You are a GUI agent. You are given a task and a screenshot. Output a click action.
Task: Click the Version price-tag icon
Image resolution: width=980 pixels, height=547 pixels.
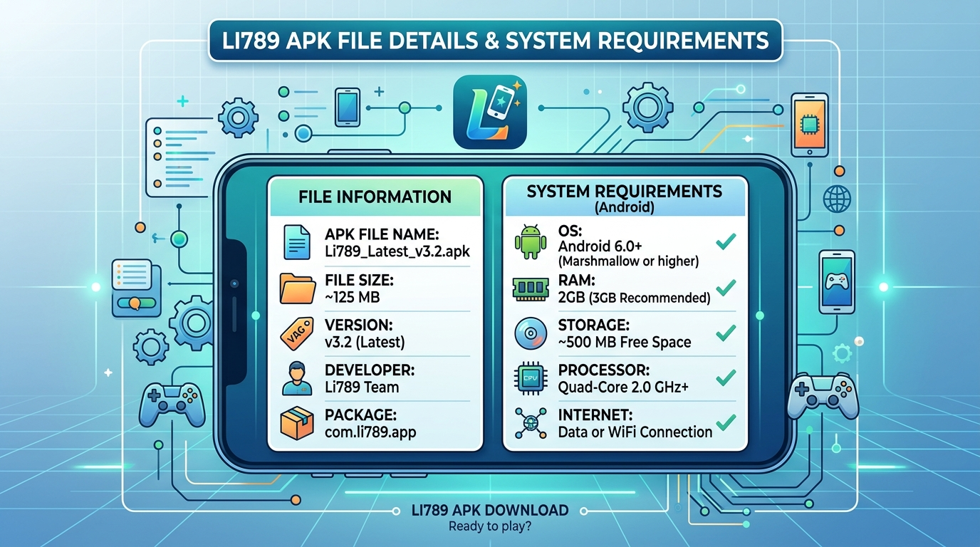296,333
